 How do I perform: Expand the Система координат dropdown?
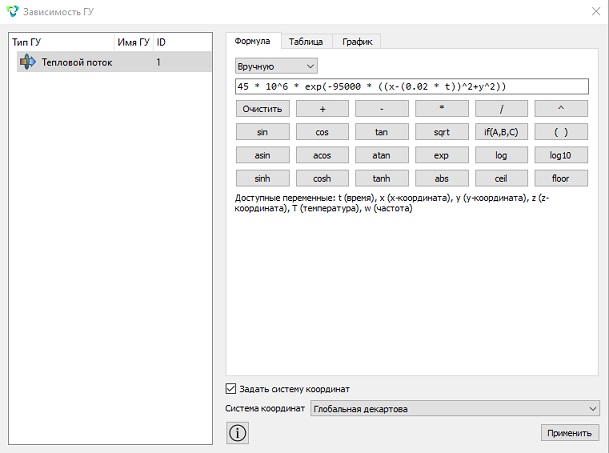454,409
